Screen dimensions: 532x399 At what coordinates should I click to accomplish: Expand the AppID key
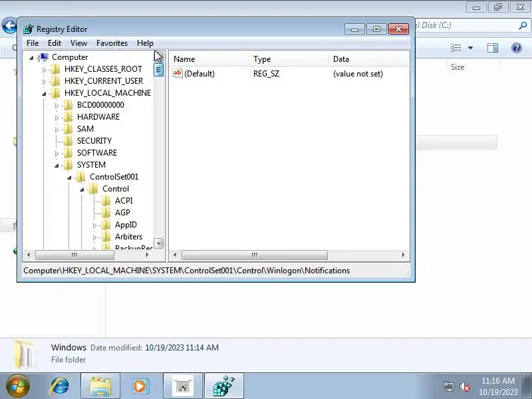pos(94,225)
